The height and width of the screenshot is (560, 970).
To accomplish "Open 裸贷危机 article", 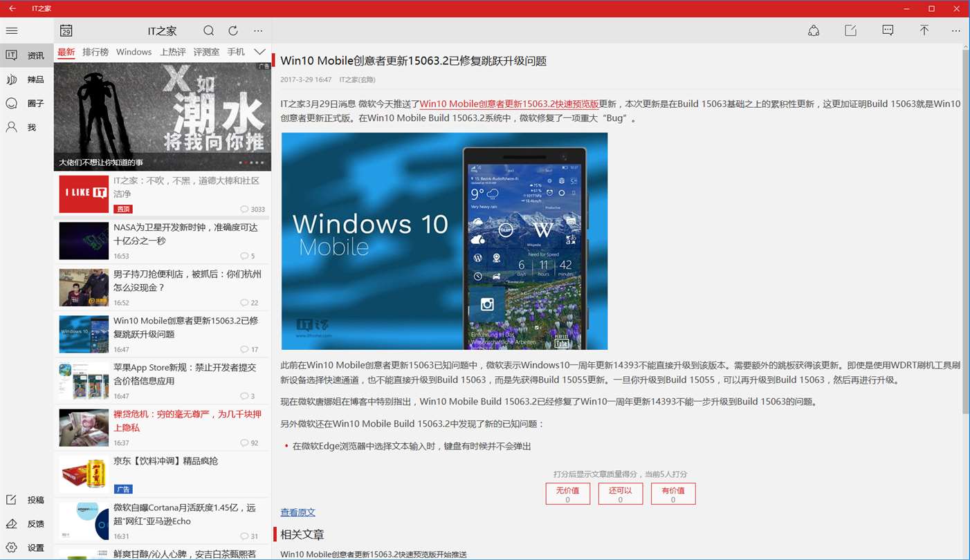I will (x=163, y=428).
